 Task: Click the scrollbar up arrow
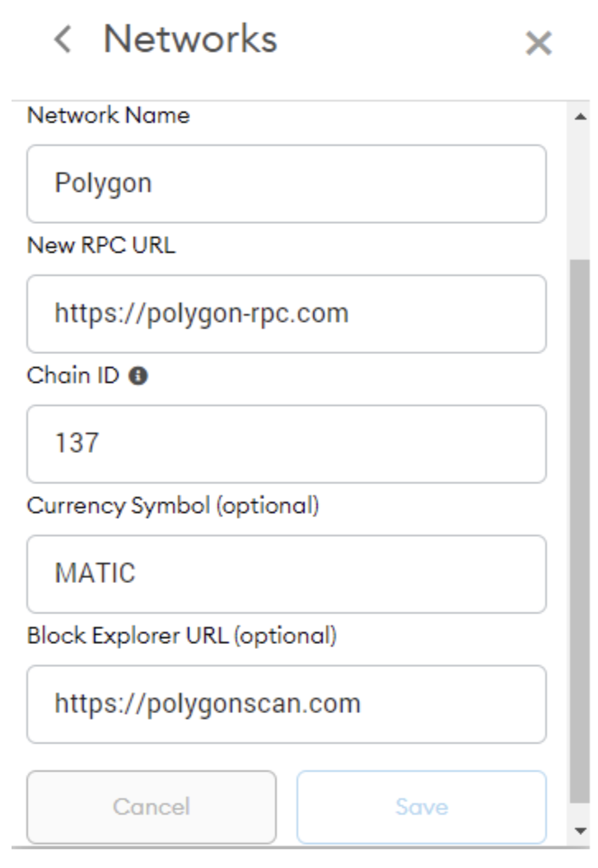click(580, 117)
